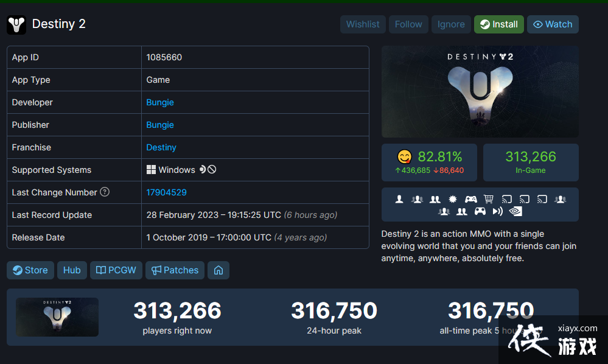The image size is (608, 364).
Task: Follow the Destiny 2 app
Action: tap(408, 24)
